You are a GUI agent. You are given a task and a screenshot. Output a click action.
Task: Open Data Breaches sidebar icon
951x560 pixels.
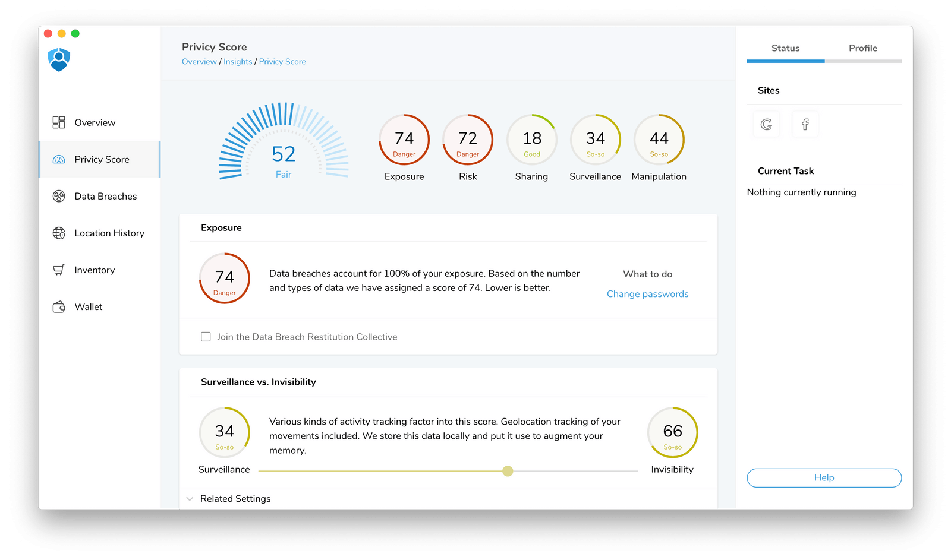pyautogui.click(x=59, y=196)
